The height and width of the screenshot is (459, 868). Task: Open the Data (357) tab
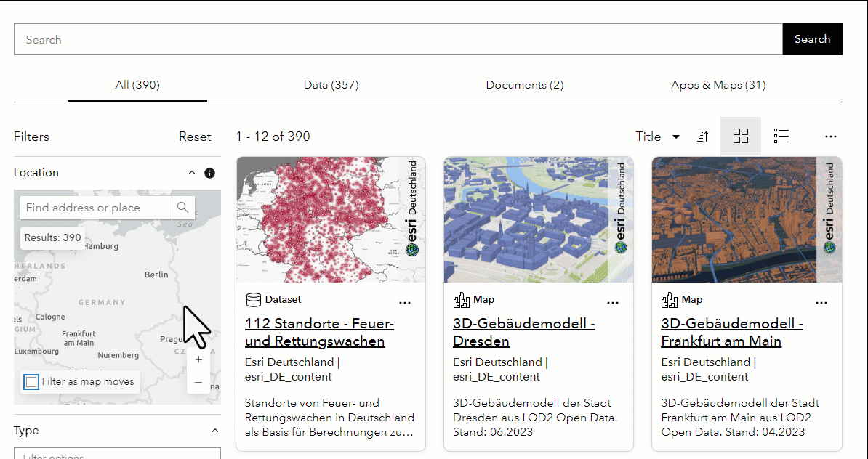point(331,85)
